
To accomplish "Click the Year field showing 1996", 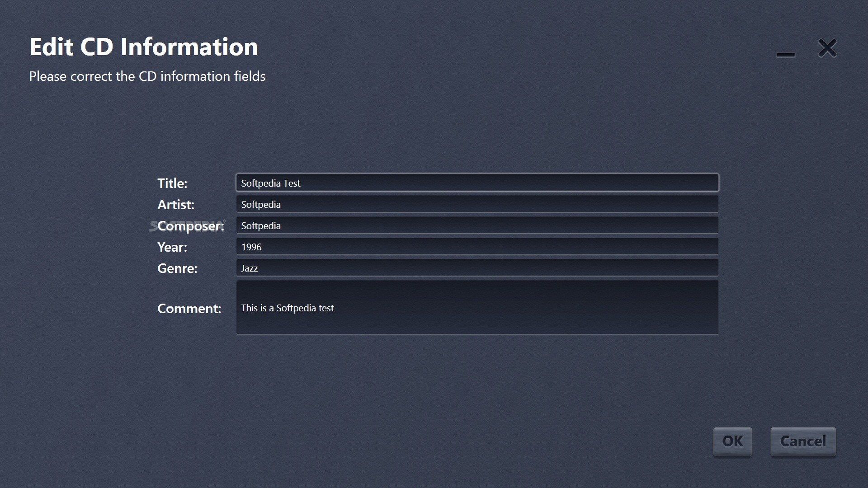I will coord(477,246).
